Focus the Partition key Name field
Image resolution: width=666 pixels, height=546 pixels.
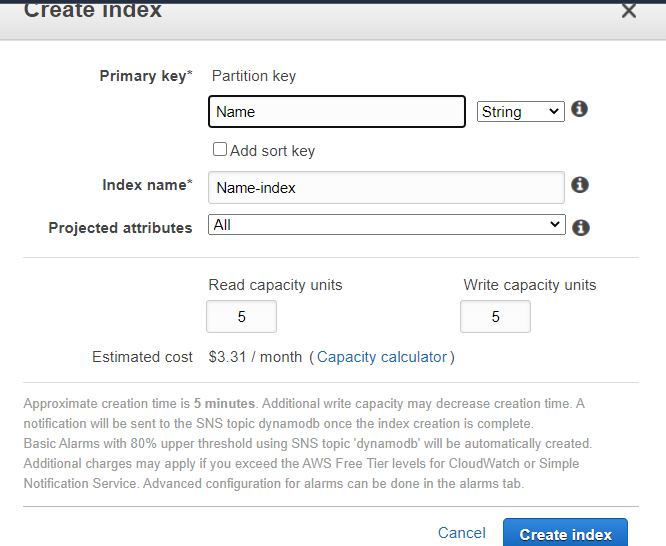tap(337, 112)
